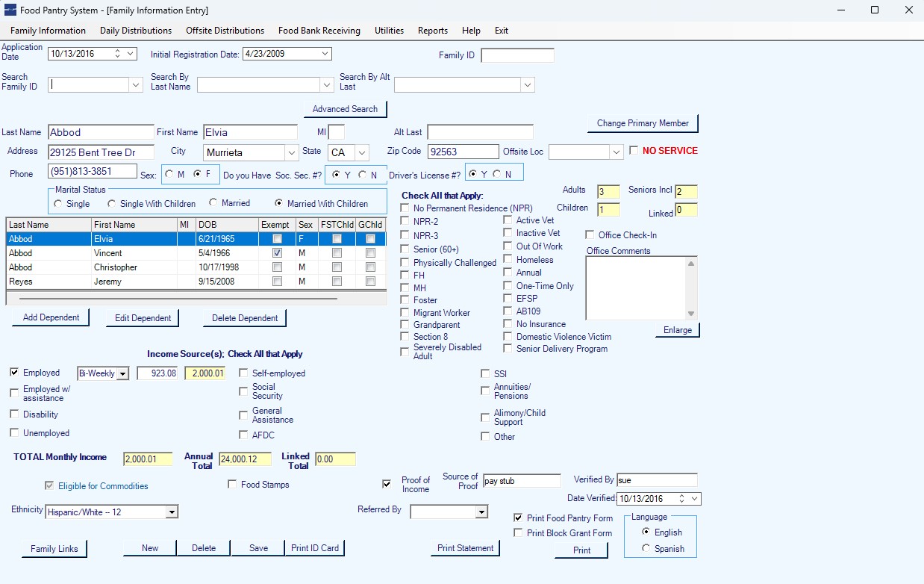Image resolution: width=924 pixels, height=584 pixels.
Task: Click the Delete Dependent button
Action: (x=245, y=318)
